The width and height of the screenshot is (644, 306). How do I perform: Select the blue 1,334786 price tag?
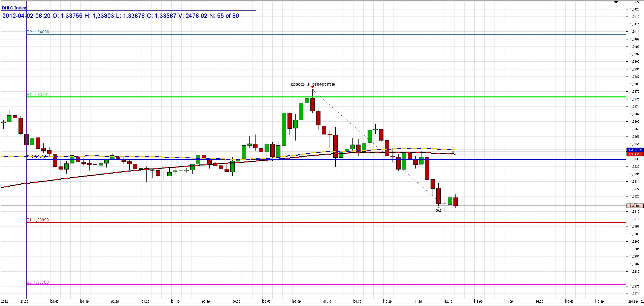[x=635, y=150]
